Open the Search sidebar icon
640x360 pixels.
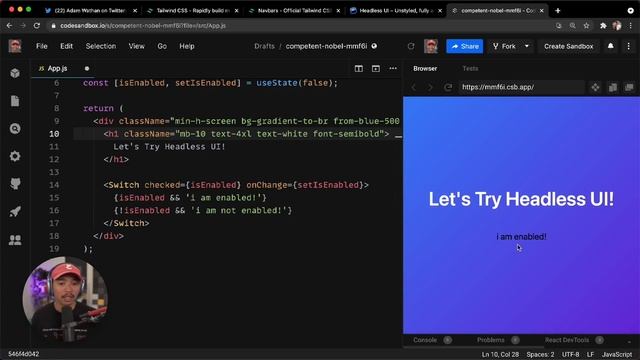point(15,129)
